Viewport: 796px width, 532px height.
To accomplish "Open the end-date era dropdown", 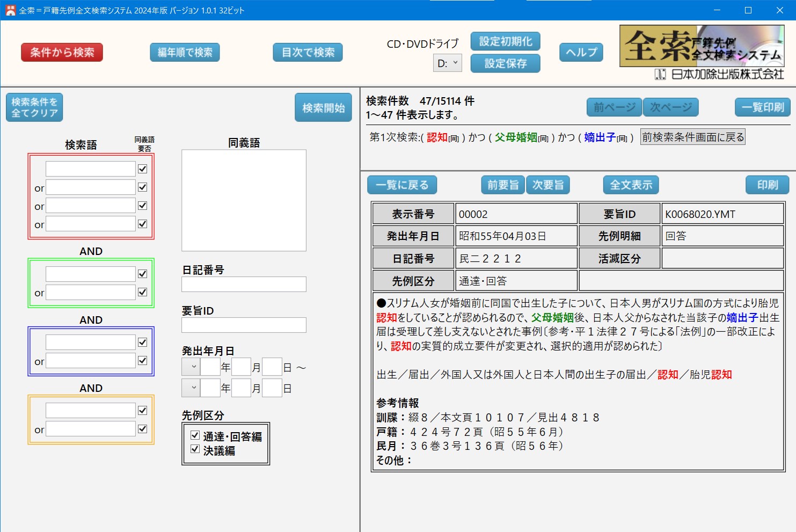I will (191, 388).
